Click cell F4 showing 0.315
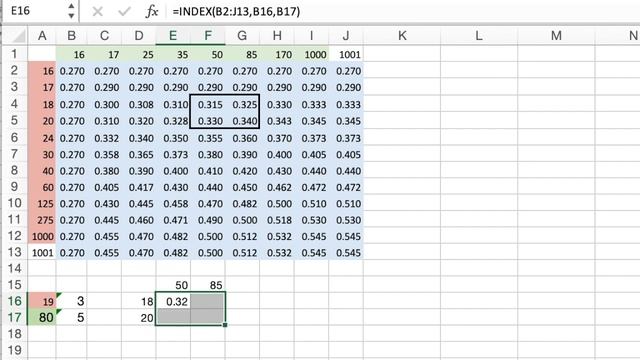640x360 pixels. pos(208,104)
